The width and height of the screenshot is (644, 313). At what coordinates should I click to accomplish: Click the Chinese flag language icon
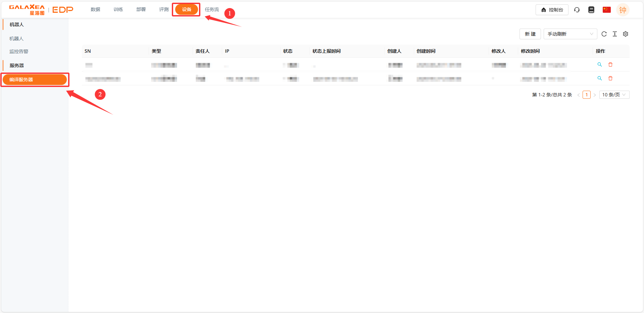(606, 10)
